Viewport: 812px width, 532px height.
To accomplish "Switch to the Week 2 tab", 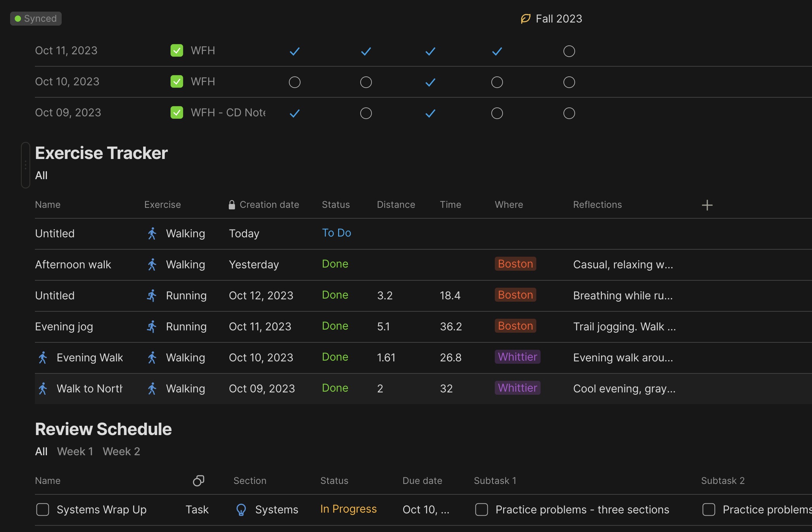I will (121, 451).
